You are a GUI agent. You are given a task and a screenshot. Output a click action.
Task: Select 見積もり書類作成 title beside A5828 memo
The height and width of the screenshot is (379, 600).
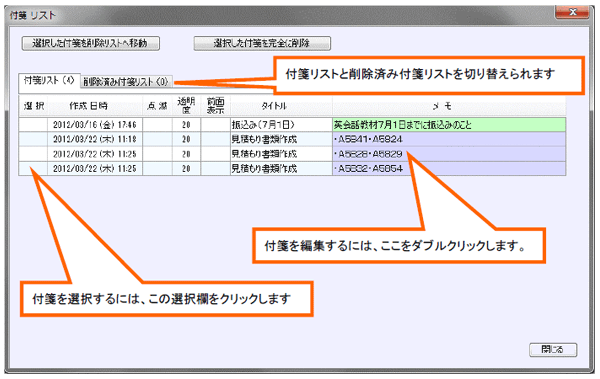pos(281,154)
